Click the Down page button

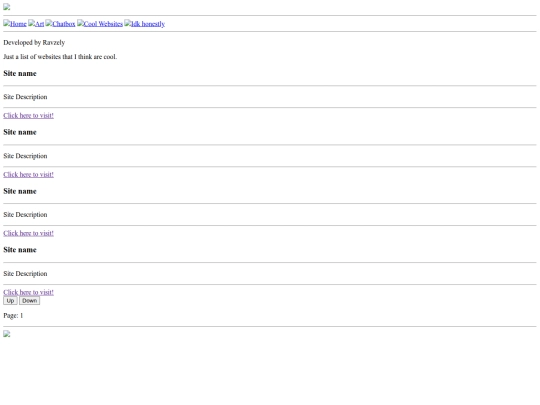(30, 301)
